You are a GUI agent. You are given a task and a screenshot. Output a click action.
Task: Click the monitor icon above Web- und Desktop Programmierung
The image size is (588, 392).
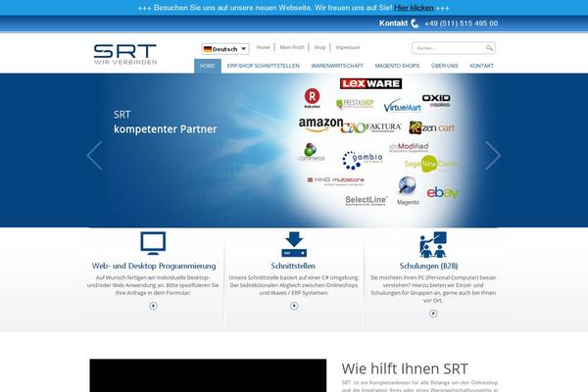[153, 243]
